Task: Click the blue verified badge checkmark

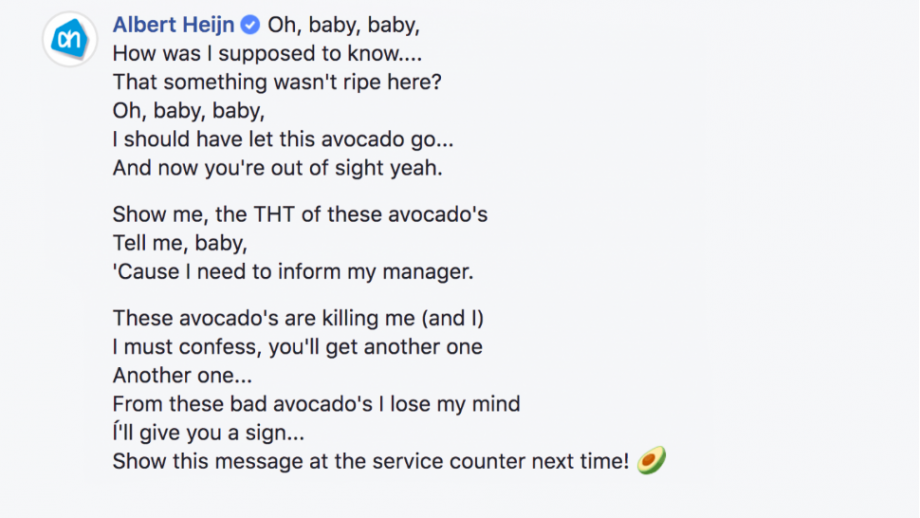Action: click(251, 25)
